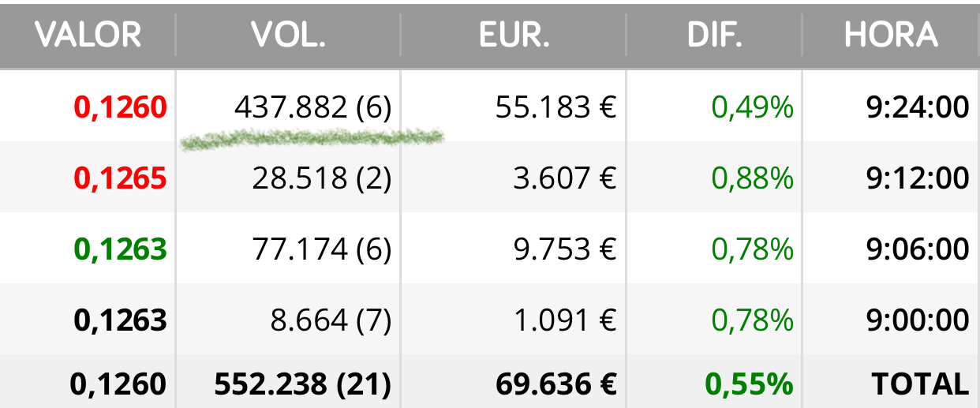The image size is (980, 408).
Task: Click the red 0,1260 price value
Action: tap(120, 107)
